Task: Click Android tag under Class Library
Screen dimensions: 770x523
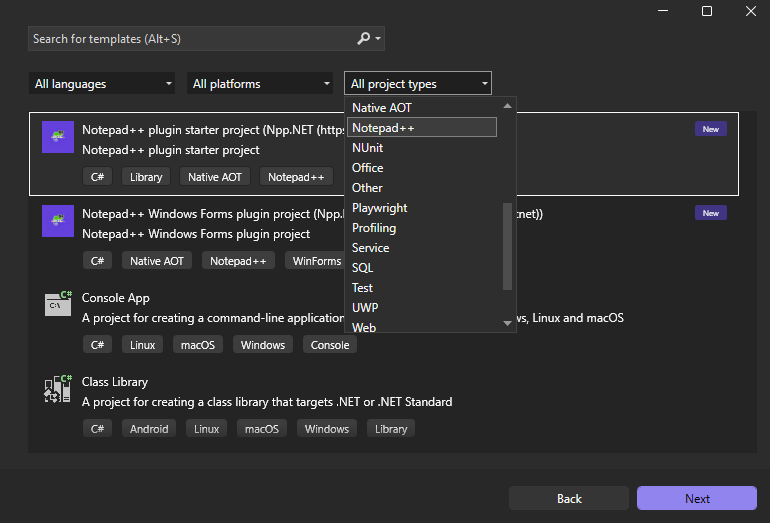Action: (149, 429)
